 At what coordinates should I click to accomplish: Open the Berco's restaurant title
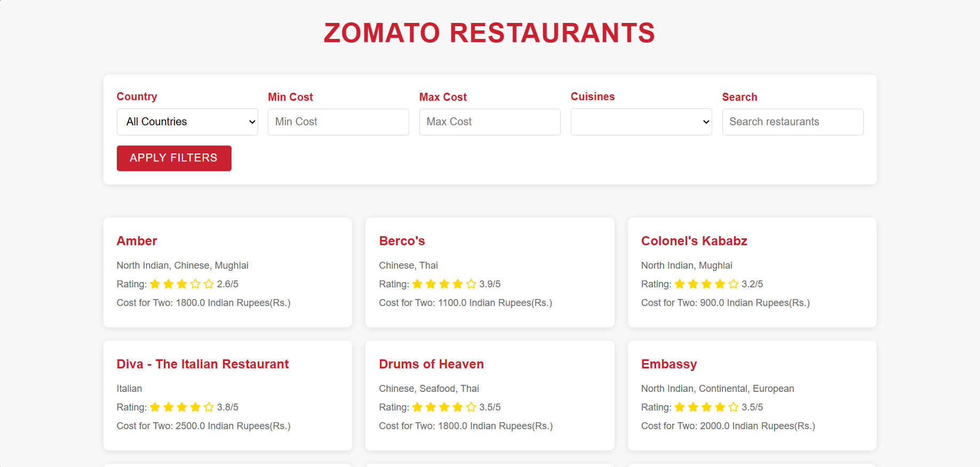402,241
